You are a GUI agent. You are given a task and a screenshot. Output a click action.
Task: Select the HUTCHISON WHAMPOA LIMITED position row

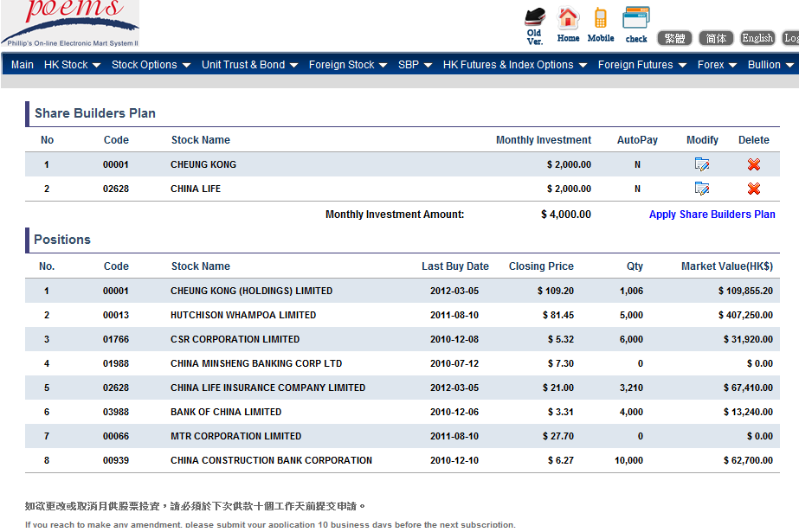tap(243, 315)
